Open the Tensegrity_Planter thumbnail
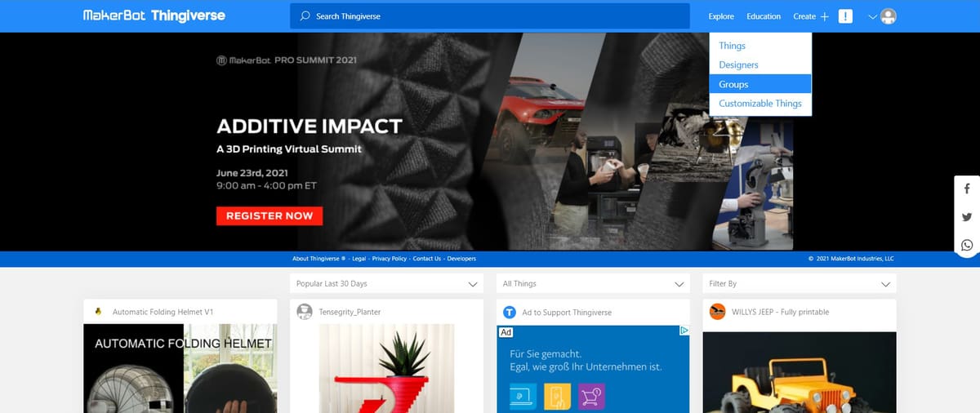The image size is (980, 413). 386,368
